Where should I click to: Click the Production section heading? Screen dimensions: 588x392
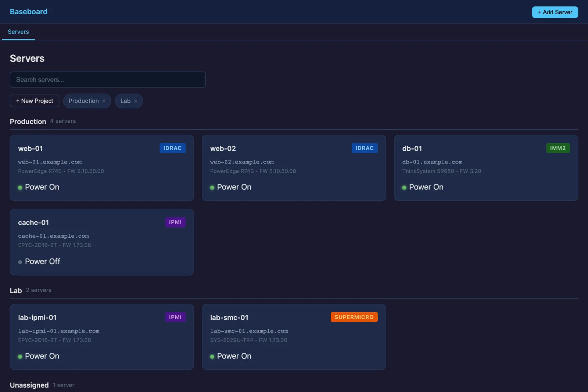pyautogui.click(x=28, y=122)
